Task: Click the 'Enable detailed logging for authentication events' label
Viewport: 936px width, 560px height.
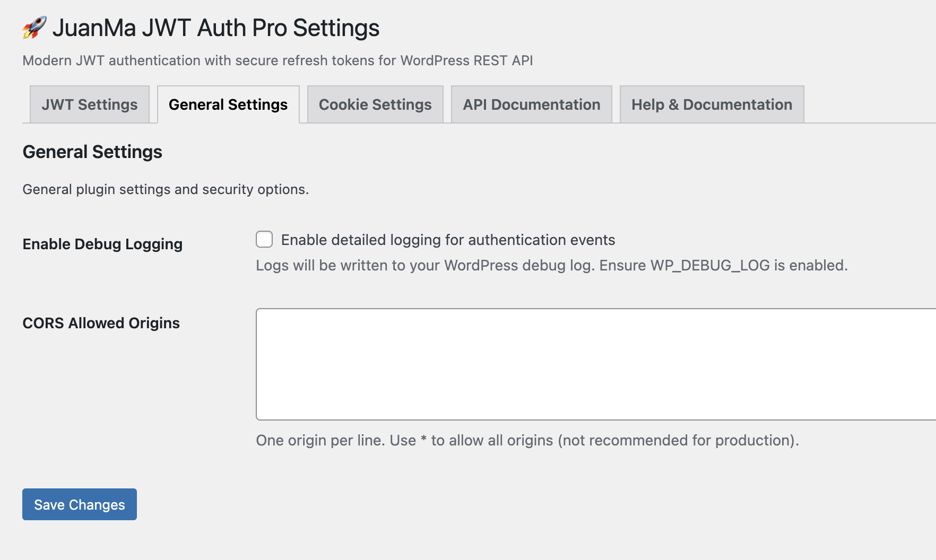Action: [x=448, y=240]
